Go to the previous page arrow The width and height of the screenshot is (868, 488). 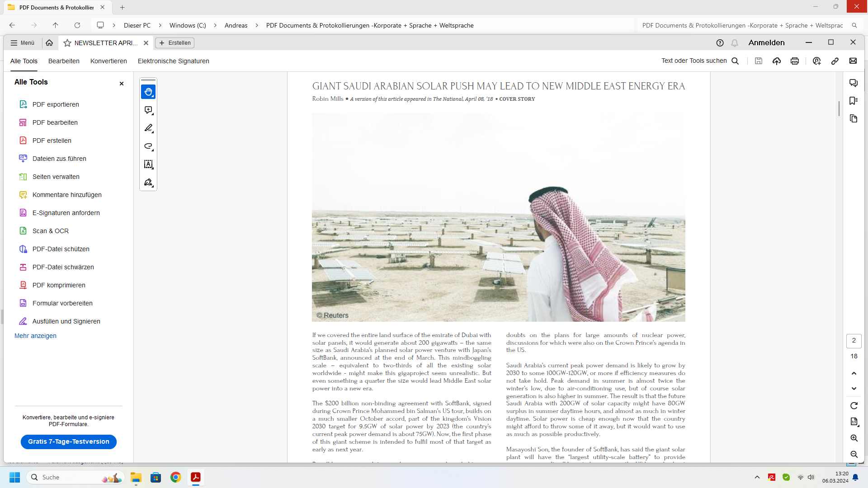854,373
